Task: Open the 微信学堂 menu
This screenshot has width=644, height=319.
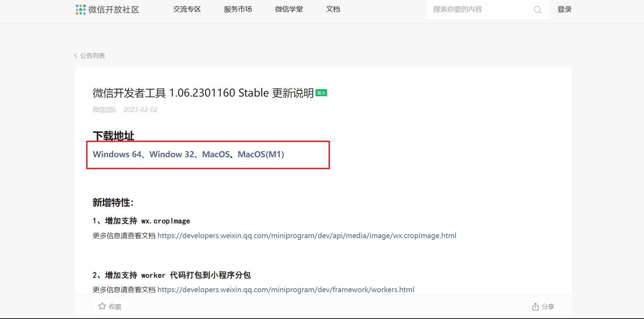Action: tap(289, 9)
